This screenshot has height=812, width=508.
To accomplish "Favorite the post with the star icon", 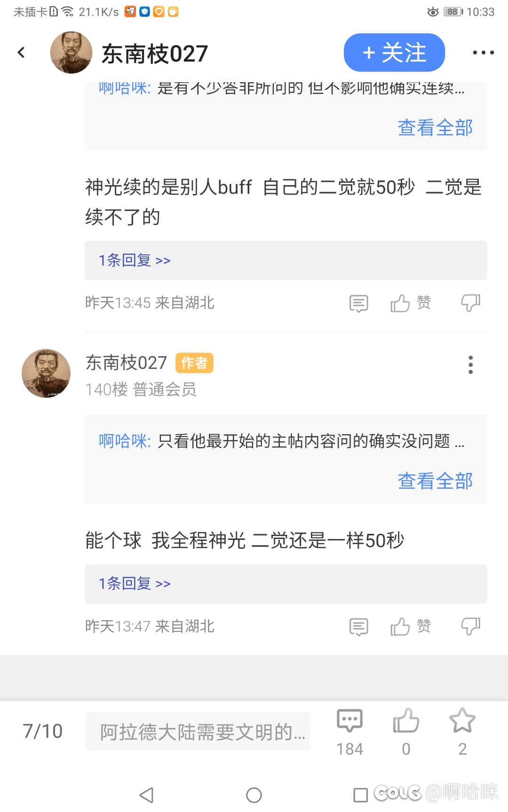I will [x=462, y=721].
